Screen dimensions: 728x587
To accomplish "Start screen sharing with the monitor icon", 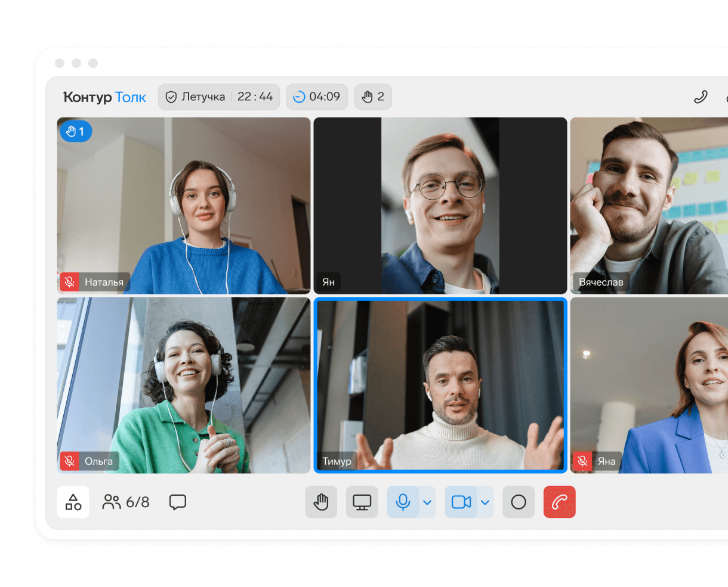I will coord(362,502).
